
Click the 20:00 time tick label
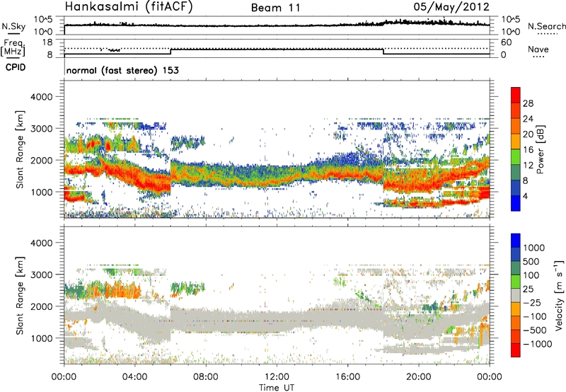(x=418, y=377)
